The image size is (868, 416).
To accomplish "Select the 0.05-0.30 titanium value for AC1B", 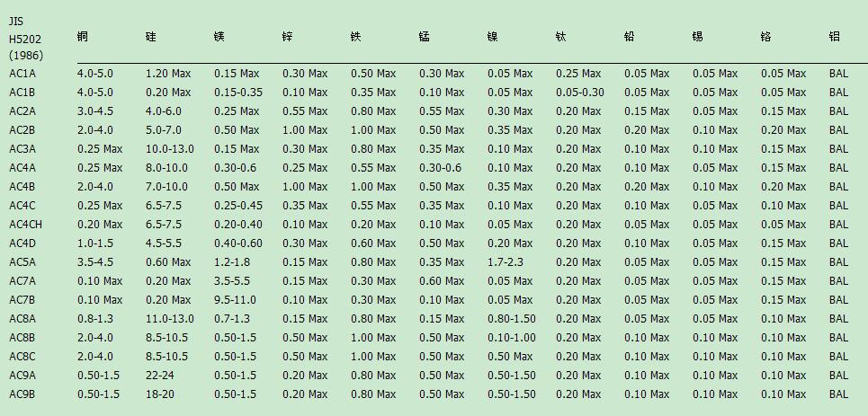I will click(580, 93).
